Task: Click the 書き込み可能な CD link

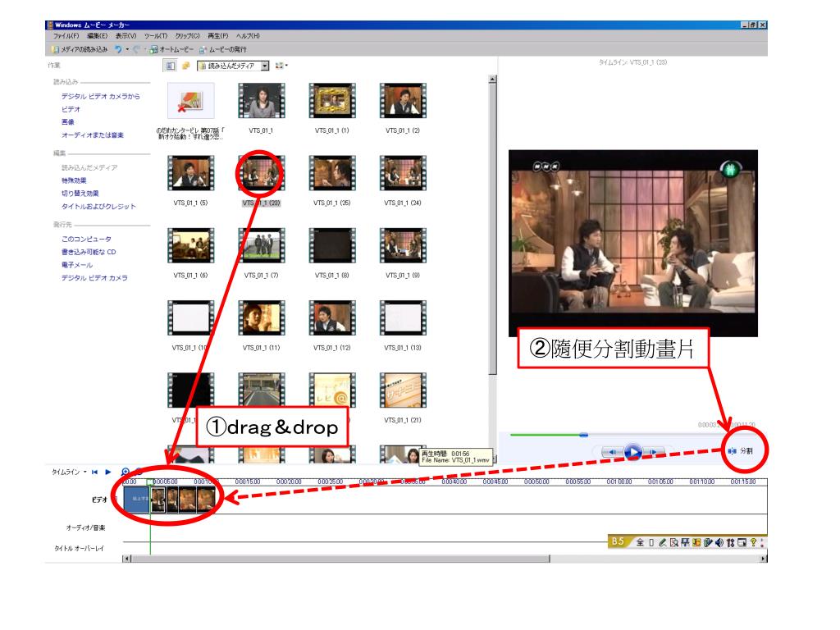Action: (x=89, y=252)
